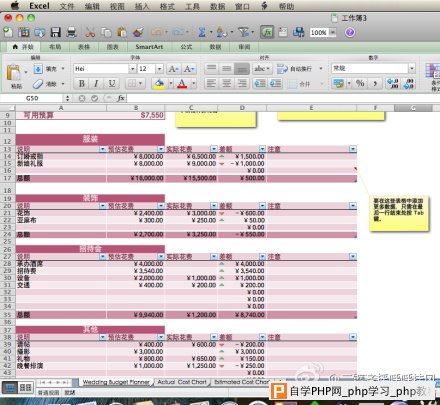This screenshot has height=405, width=440.
Task: Align cell content to top
Action: click(x=211, y=69)
